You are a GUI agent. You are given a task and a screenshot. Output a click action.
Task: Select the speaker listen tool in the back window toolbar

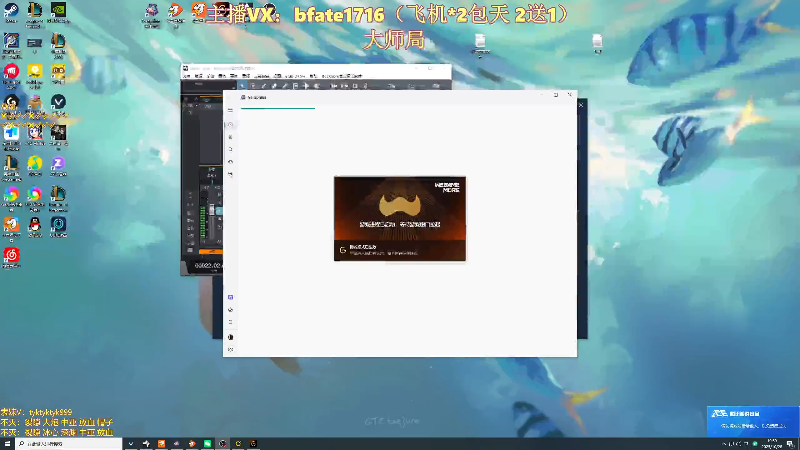[x=316, y=86]
